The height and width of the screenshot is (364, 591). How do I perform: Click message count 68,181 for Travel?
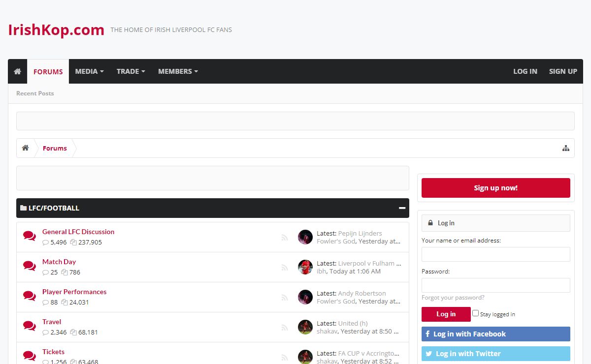click(88, 332)
